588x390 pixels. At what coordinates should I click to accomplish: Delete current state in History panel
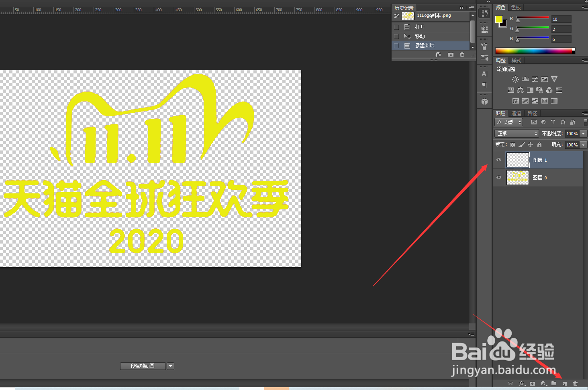tap(462, 55)
